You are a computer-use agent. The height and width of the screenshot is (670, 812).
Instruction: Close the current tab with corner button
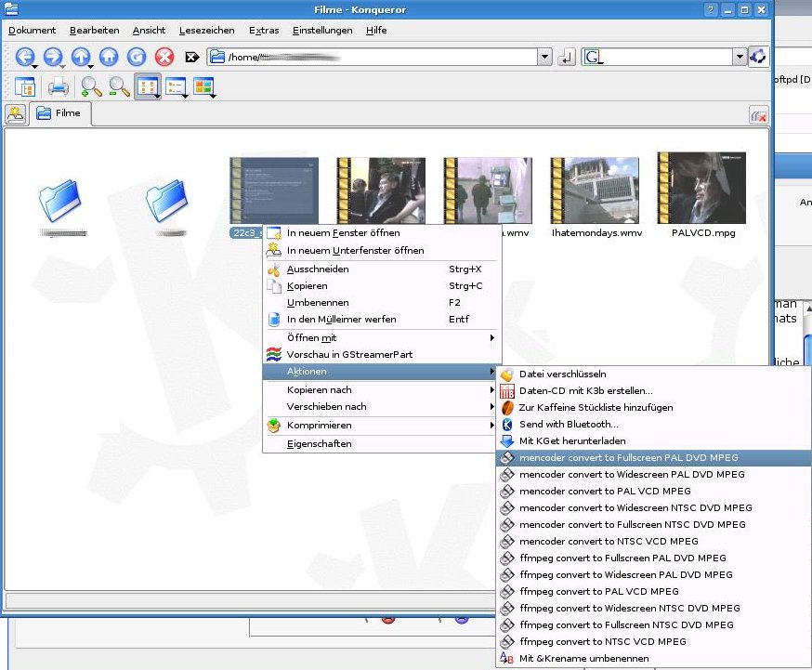pyautogui.click(x=759, y=115)
